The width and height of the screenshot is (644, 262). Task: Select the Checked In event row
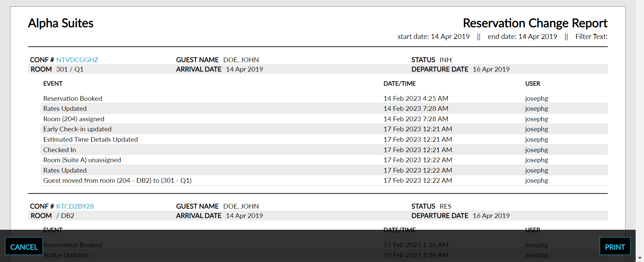pos(60,150)
